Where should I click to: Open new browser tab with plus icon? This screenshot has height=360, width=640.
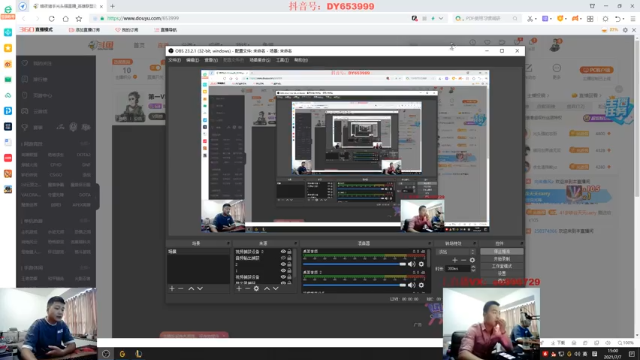[112, 6]
